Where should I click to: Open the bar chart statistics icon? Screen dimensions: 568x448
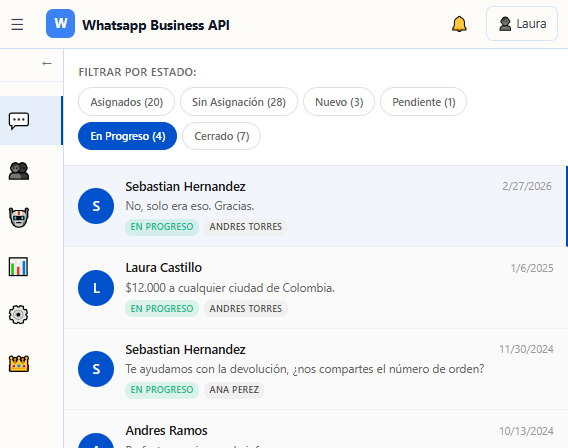click(x=18, y=267)
